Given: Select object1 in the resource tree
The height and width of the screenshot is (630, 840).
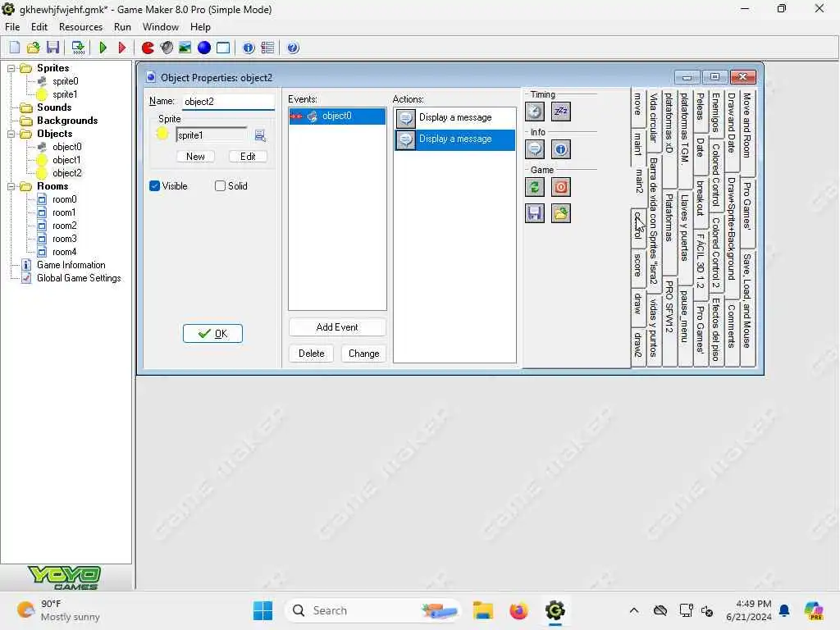Looking at the screenshot, I should point(66,160).
